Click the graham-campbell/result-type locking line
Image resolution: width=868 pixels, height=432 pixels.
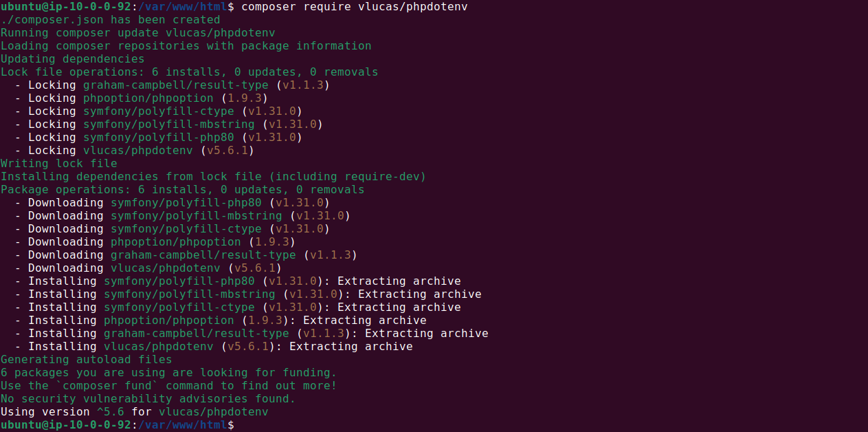click(173, 85)
